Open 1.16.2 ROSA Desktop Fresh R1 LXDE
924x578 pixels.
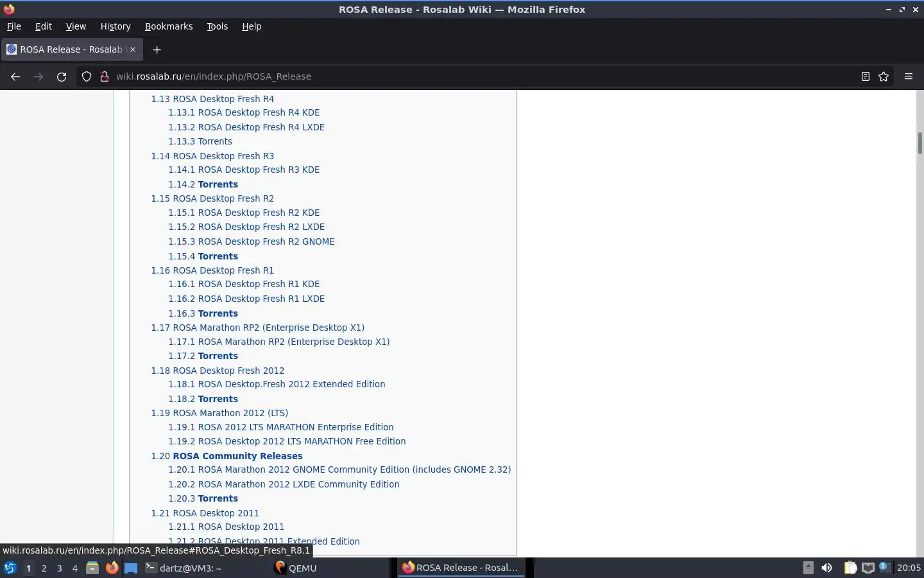(246, 299)
